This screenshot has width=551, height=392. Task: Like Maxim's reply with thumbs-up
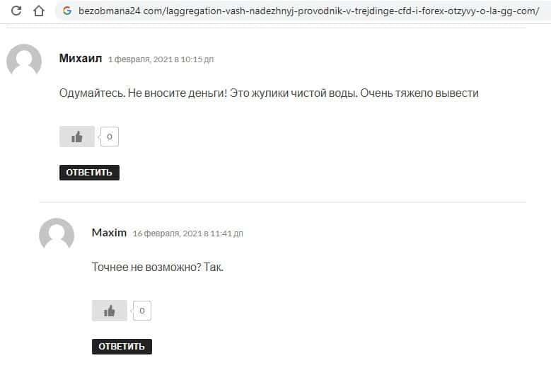[x=110, y=311]
